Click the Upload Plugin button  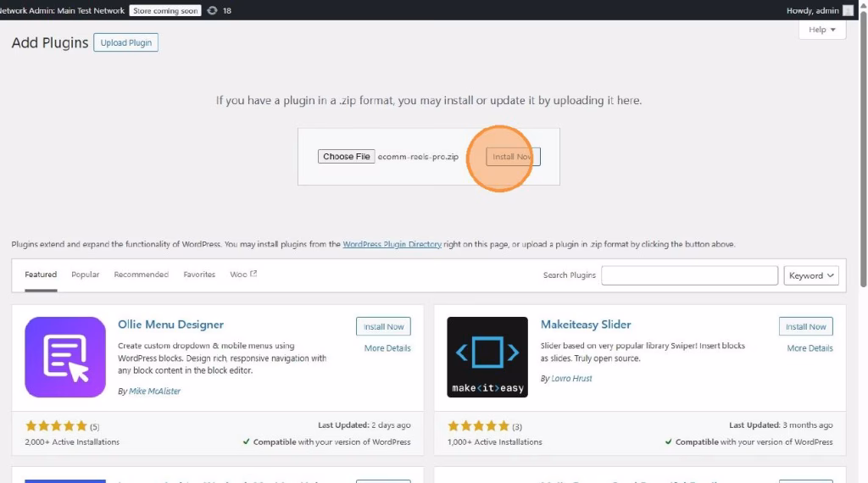[125, 42]
